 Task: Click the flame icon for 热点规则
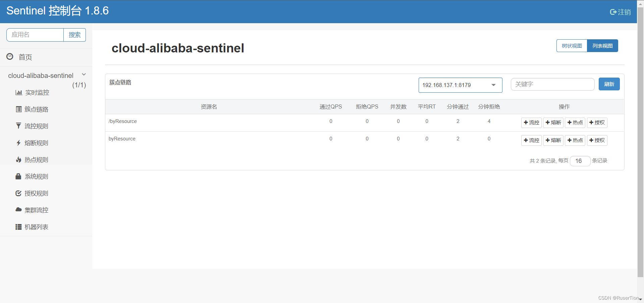click(18, 160)
